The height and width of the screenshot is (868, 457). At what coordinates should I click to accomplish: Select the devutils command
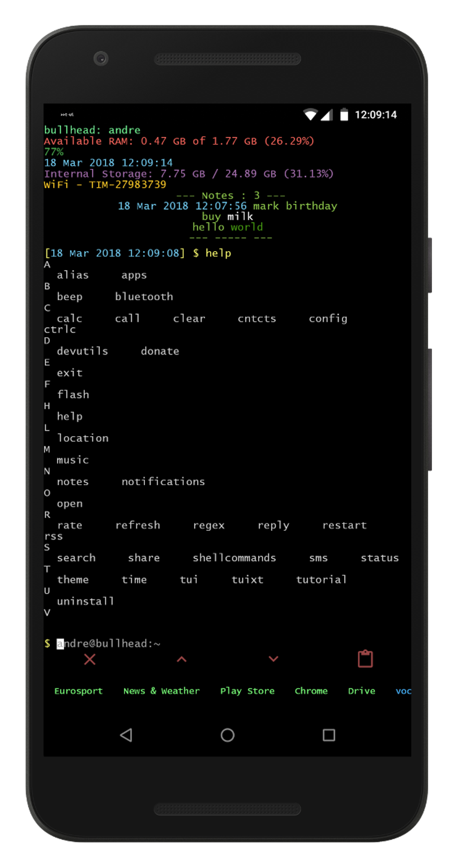(82, 351)
